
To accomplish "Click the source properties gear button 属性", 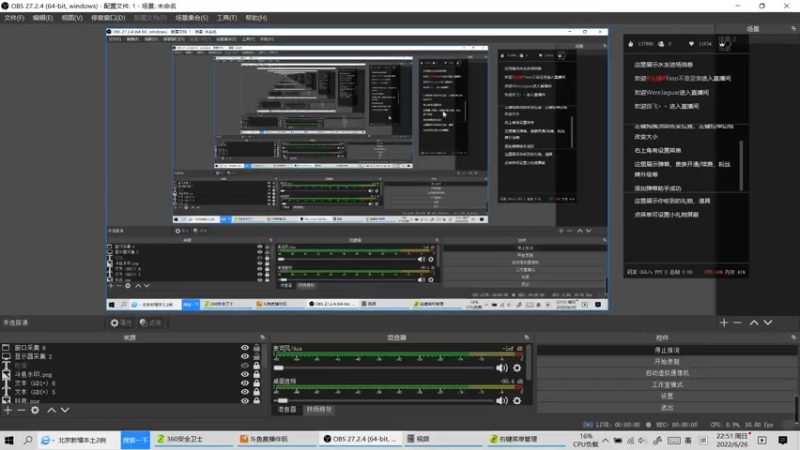I will (x=121, y=322).
